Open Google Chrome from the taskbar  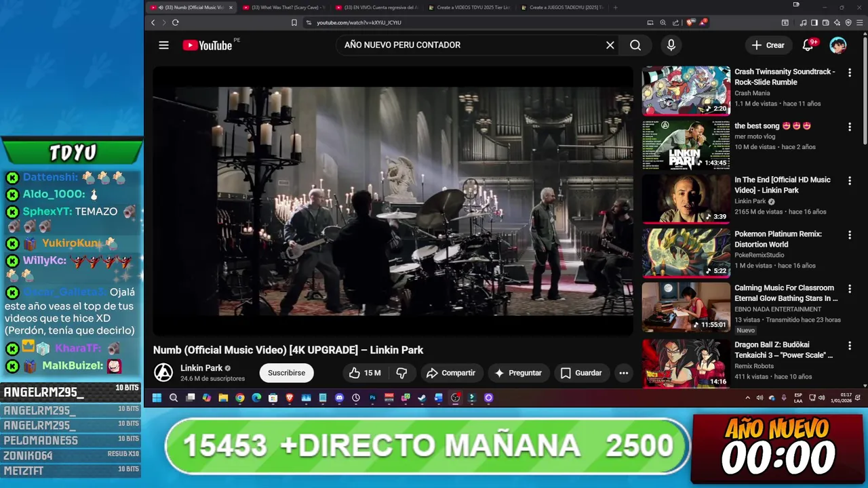(240, 398)
